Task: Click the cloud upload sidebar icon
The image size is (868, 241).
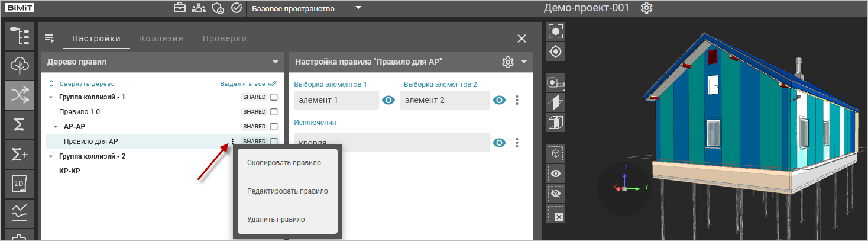Action: pyautogui.click(x=20, y=66)
